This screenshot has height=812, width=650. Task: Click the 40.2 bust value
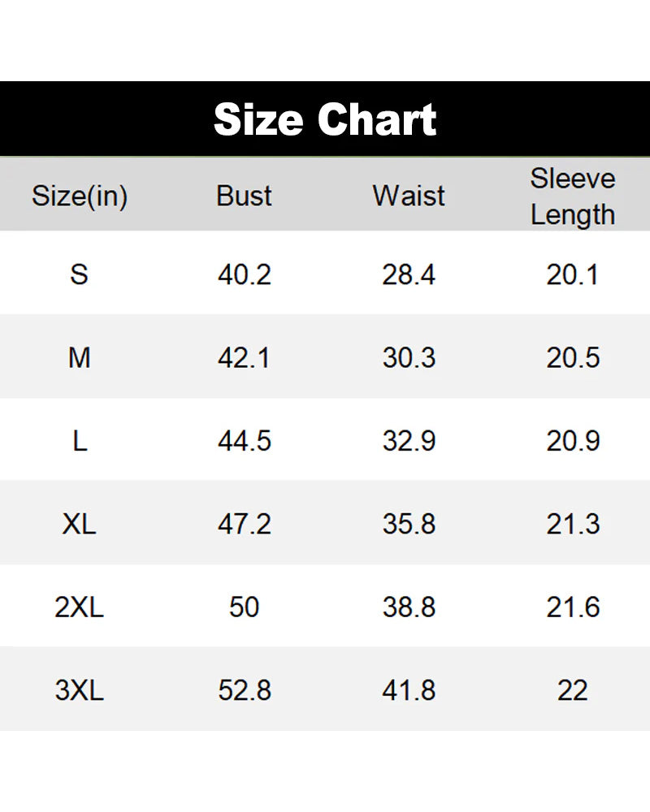click(244, 274)
